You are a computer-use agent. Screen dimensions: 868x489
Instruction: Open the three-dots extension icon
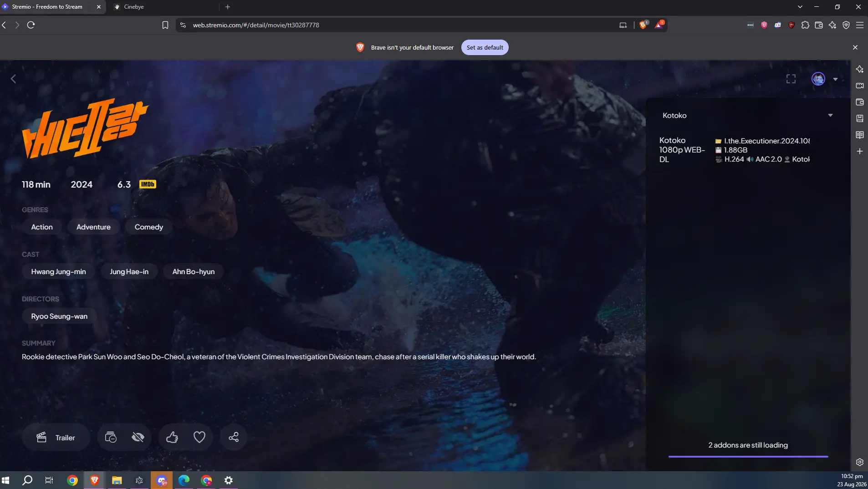[x=751, y=25]
